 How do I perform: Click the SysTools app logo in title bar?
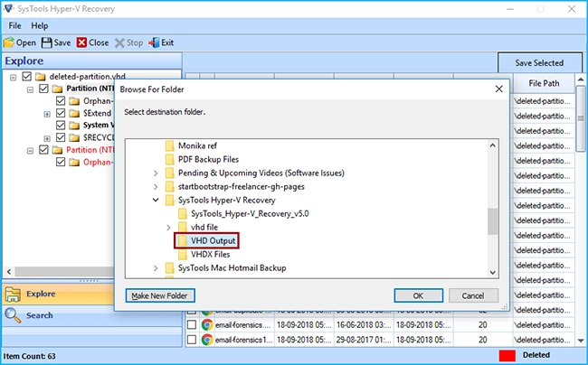(x=8, y=9)
